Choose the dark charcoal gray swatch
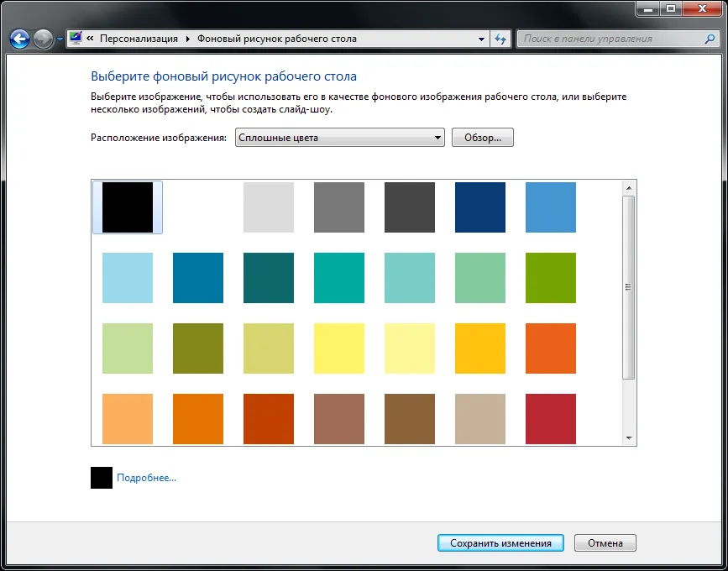This screenshot has height=571, width=728. coord(410,207)
